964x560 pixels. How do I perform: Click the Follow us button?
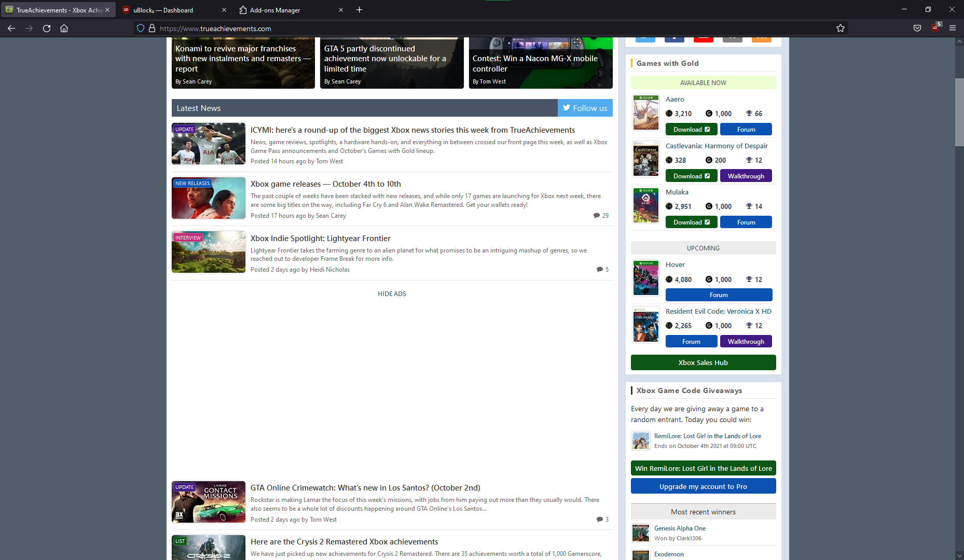585,108
